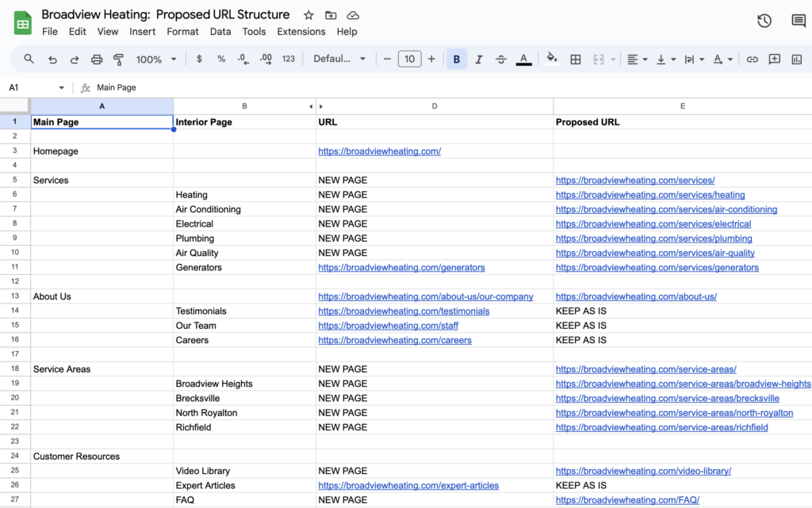The width and height of the screenshot is (812, 508).
Task: Toggle strikethrough formatting button
Action: [501, 59]
